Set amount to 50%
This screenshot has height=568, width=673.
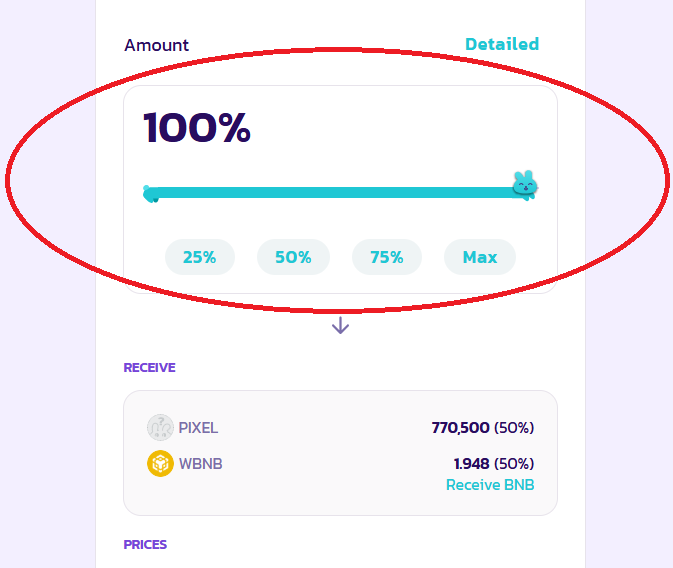(x=293, y=257)
